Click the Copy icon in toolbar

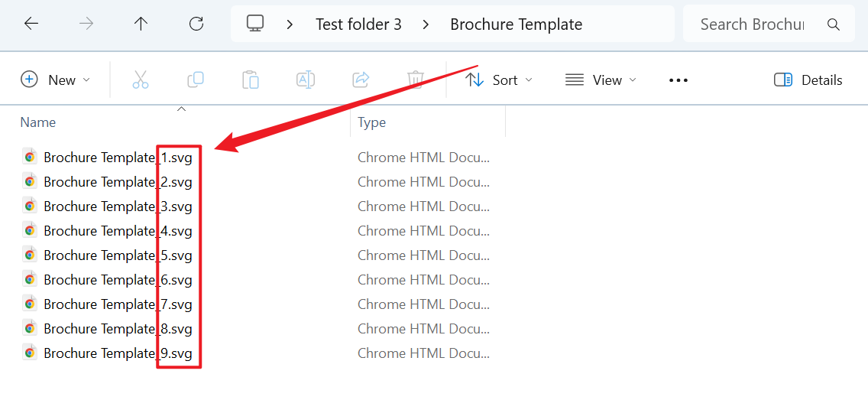(x=196, y=80)
